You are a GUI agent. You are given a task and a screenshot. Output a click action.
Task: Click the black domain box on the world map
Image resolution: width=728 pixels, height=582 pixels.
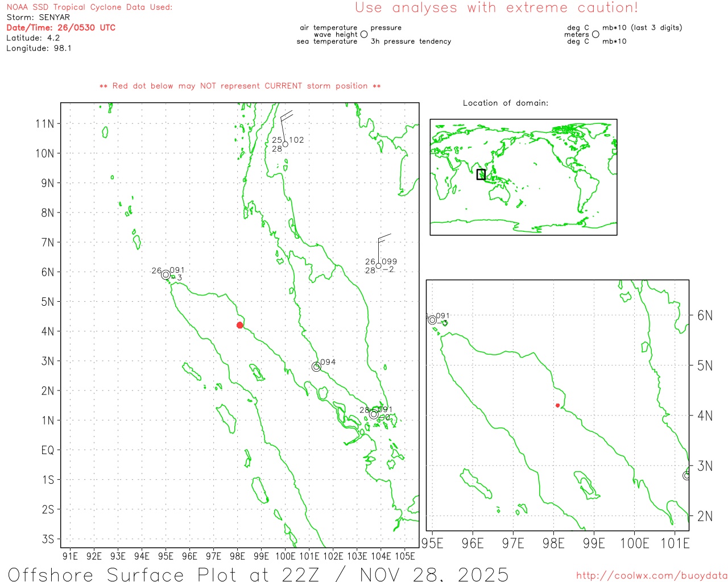click(481, 174)
